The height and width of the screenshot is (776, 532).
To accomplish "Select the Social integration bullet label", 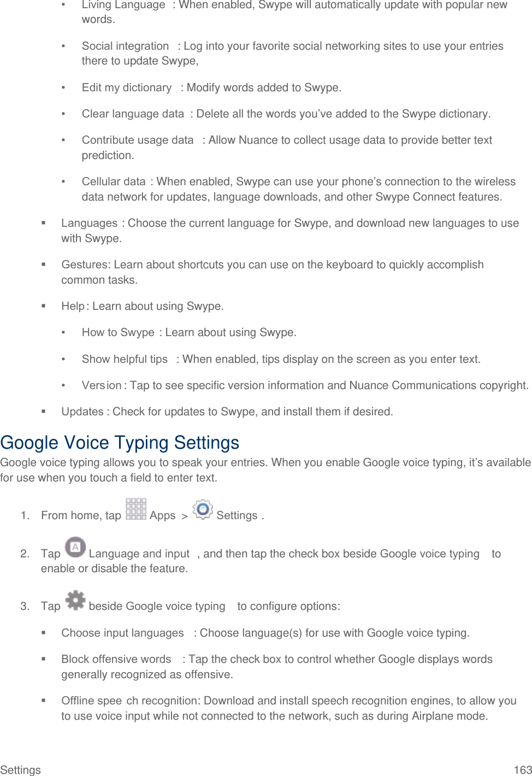I will point(125,46).
